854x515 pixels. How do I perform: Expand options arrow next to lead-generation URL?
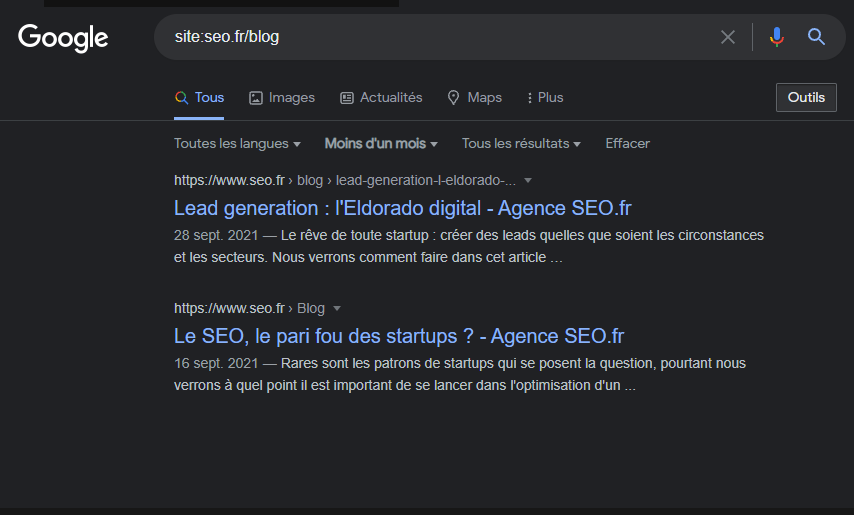(x=528, y=180)
